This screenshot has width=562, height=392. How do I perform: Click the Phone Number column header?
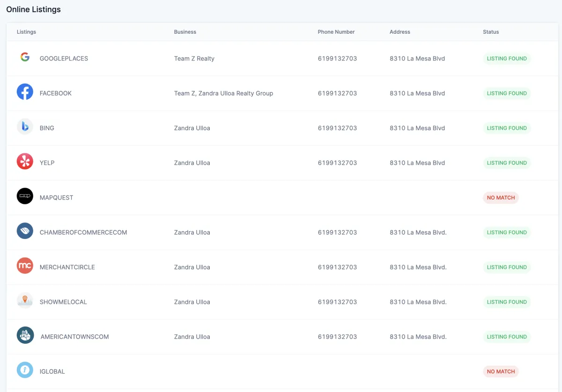click(336, 32)
